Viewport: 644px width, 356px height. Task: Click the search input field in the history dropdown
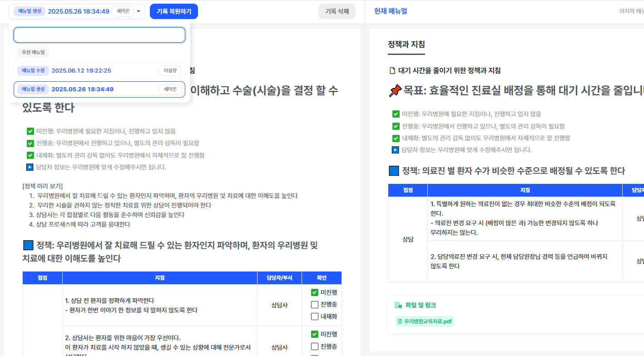click(x=99, y=35)
